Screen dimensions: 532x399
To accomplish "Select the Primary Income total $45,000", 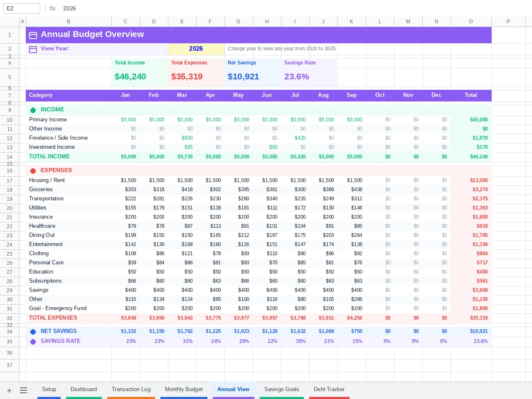I will coord(479,120).
